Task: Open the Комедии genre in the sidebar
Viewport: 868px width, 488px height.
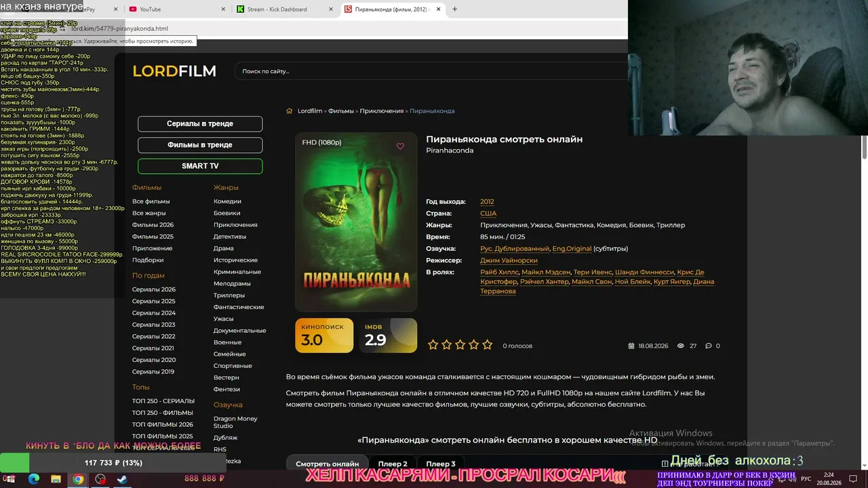Action: click(x=227, y=201)
